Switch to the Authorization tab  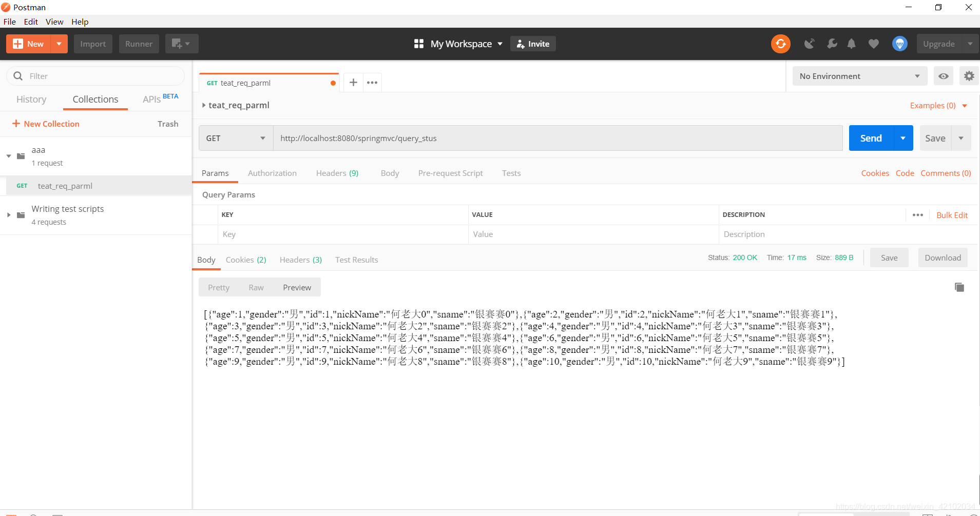(x=272, y=173)
